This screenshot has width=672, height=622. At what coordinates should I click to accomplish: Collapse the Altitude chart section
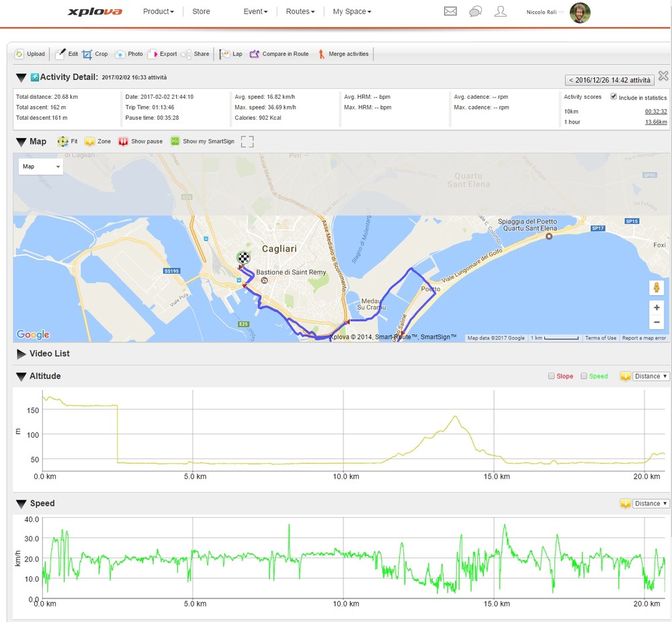click(21, 377)
